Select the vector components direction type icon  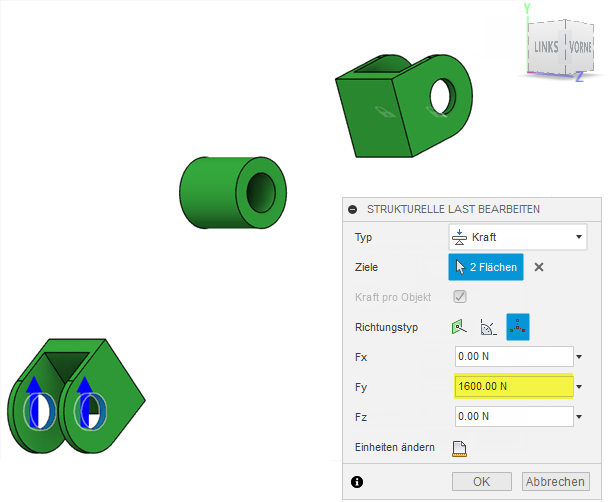(x=518, y=327)
